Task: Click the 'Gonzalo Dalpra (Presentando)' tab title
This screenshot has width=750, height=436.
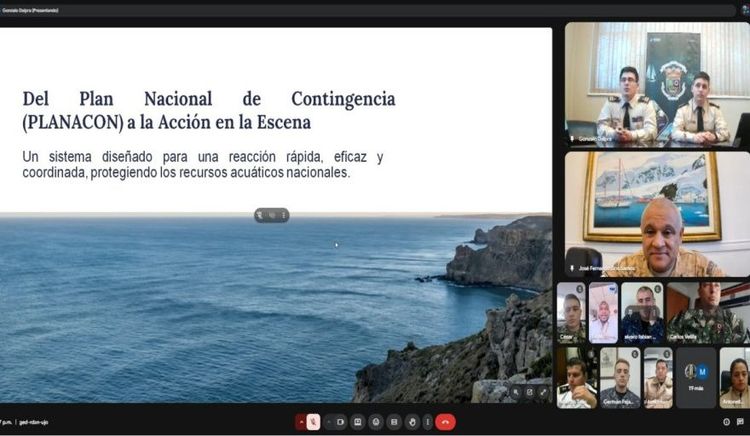Action: tap(30, 10)
